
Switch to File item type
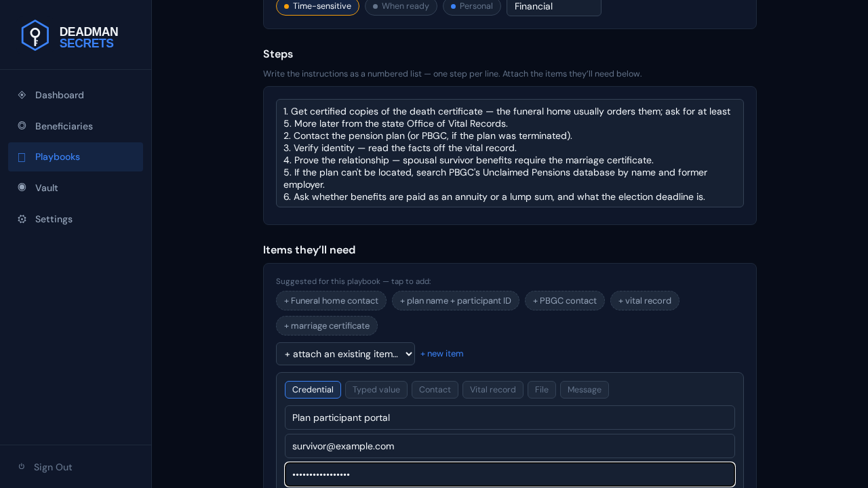542,390
